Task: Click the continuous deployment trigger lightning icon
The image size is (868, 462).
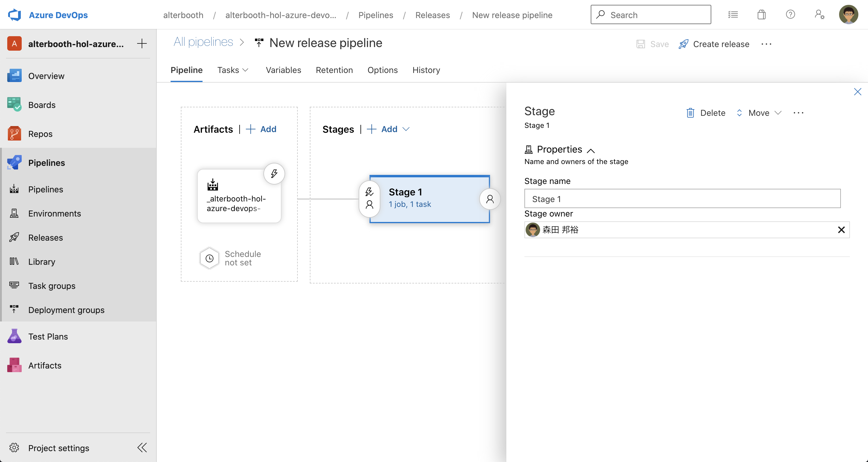Action: [x=274, y=174]
